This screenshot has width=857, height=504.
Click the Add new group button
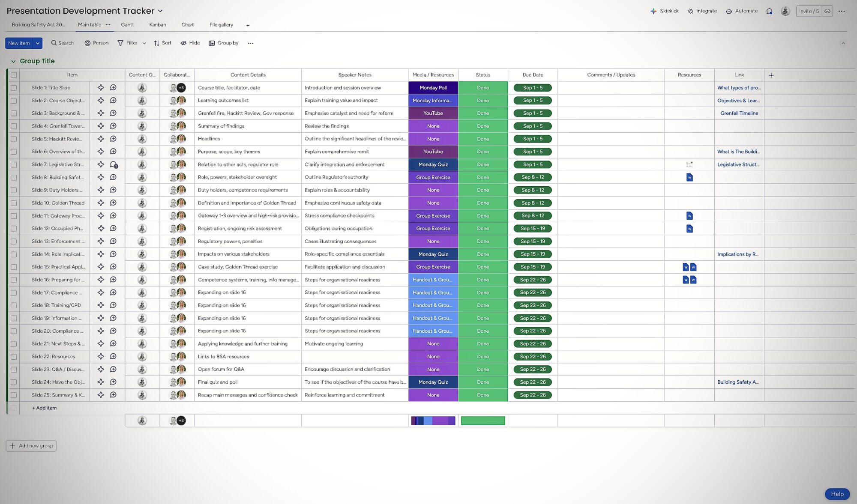click(x=31, y=446)
